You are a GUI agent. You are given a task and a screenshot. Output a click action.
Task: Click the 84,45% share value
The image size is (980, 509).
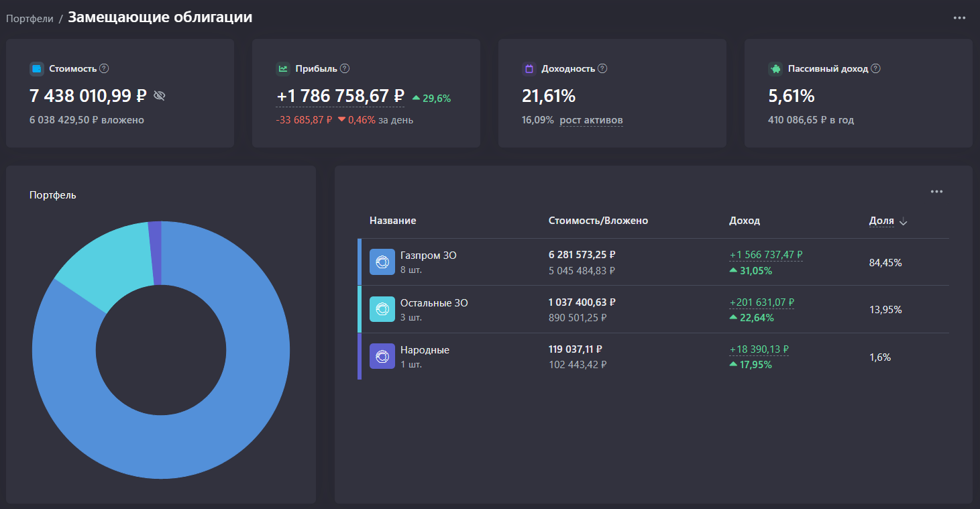[885, 263]
